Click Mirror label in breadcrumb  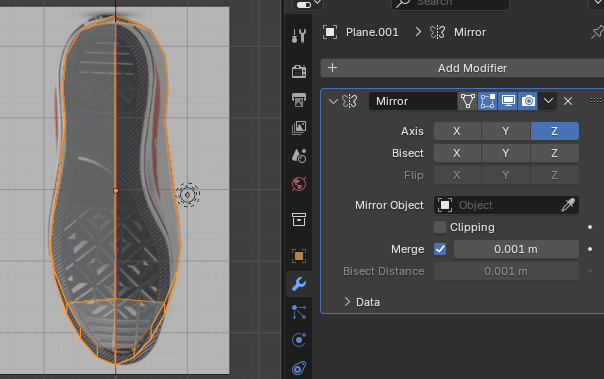(x=470, y=32)
